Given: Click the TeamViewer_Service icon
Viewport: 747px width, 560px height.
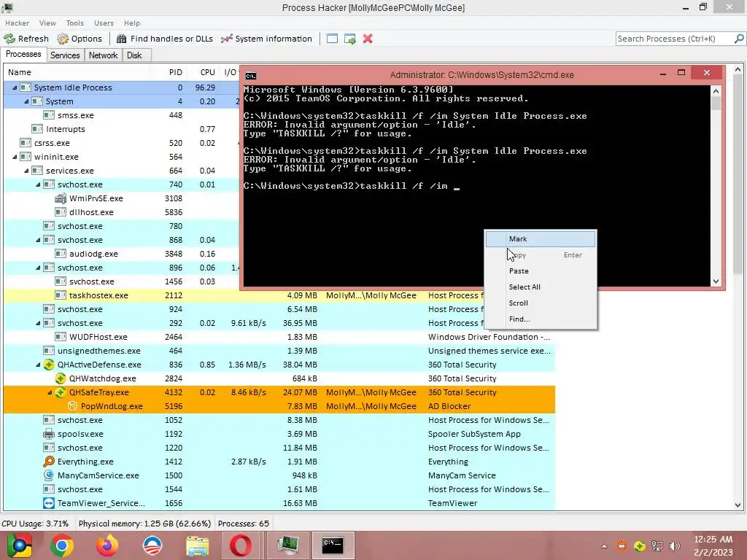Looking at the screenshot, I should [49, 503].
